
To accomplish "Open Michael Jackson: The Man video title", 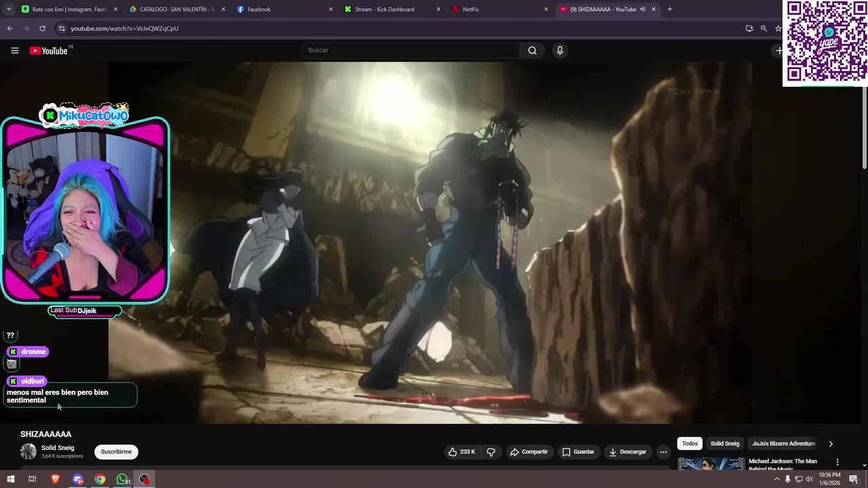I will [783, 464].
